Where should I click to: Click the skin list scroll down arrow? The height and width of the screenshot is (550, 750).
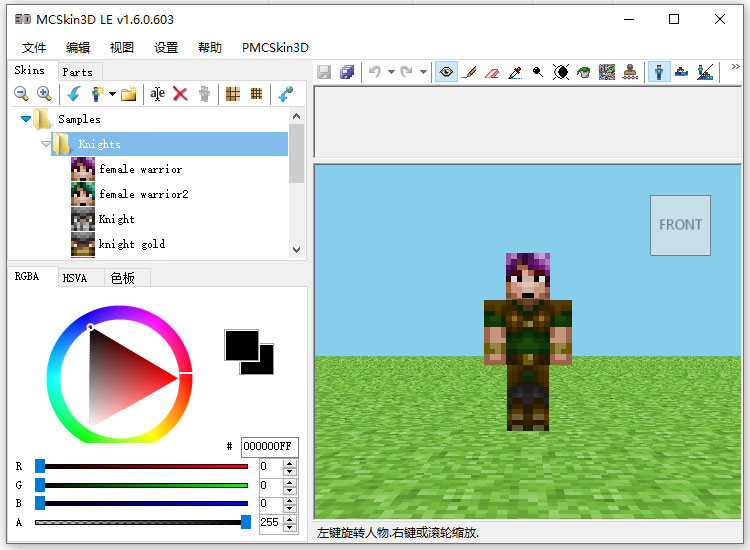[x=297, y=250]
